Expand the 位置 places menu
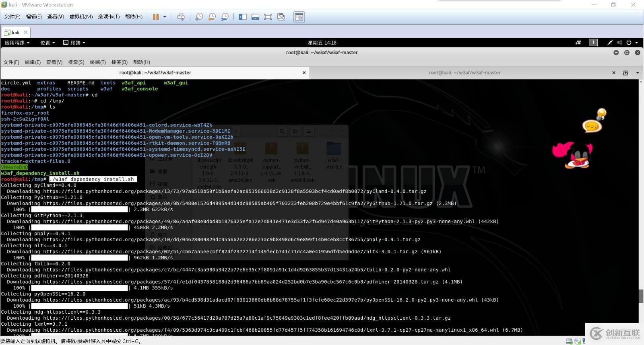This screenshot has height=345, width=644. (48, 43)
